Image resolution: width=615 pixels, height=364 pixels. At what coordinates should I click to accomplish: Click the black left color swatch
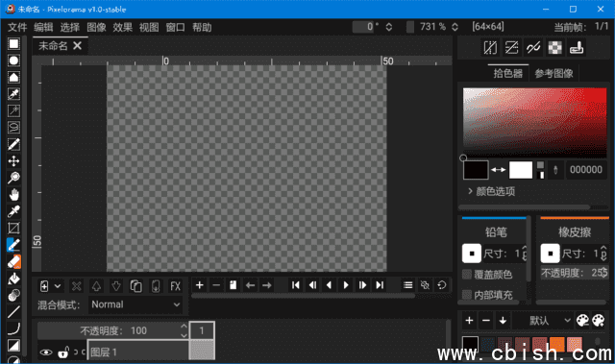[476, 170]
